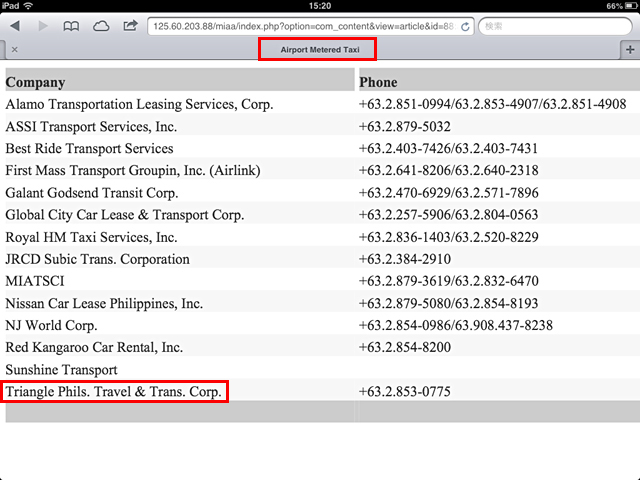Tap the URL address field
The image size is (640, 480).
(300, 26)
